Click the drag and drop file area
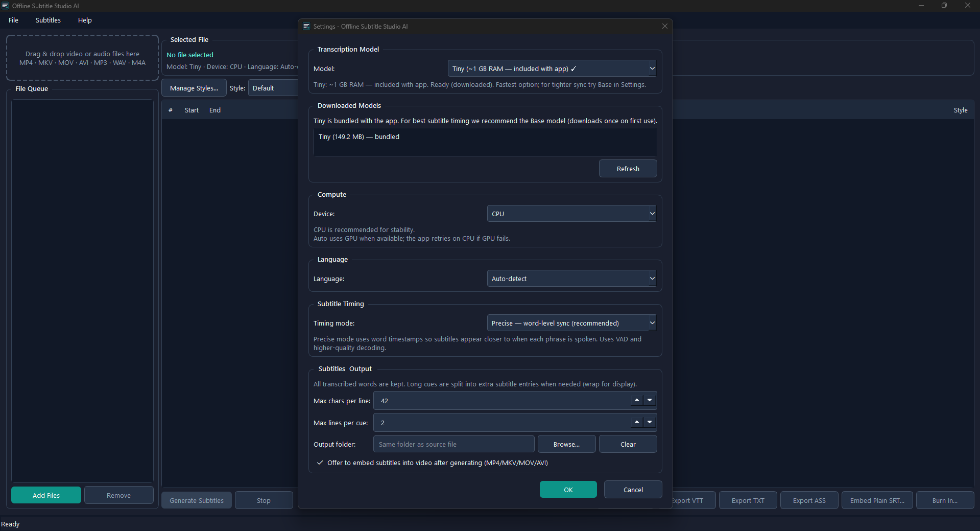This screenshot has height=531, width=980. pyautogui.click(x=82, y=58)
